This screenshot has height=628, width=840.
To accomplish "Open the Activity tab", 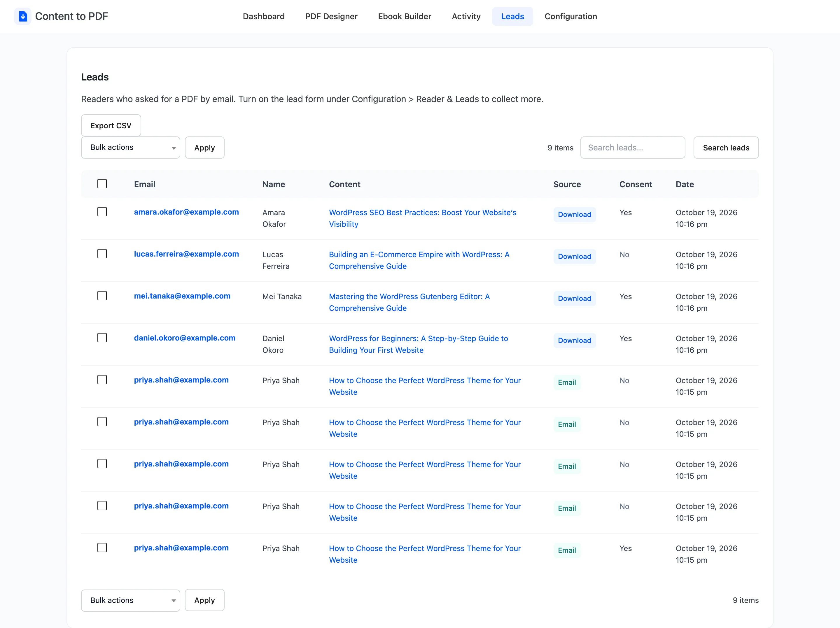I will pos(466,16).
